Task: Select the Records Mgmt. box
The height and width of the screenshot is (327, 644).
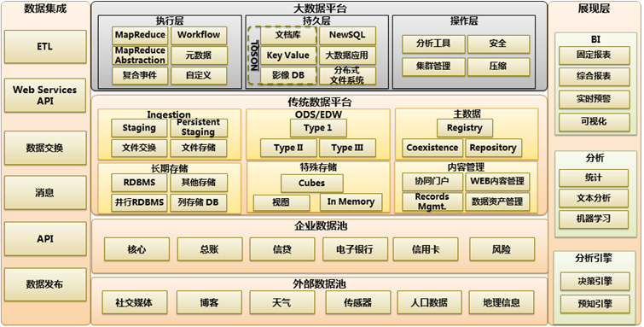Action: pyautogui.click(x=432, y=202)
